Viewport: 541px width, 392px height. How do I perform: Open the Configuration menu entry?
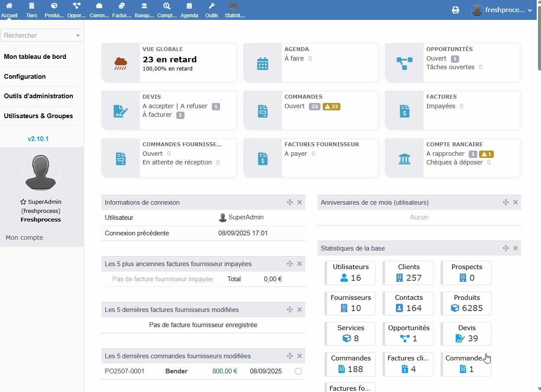25,77
